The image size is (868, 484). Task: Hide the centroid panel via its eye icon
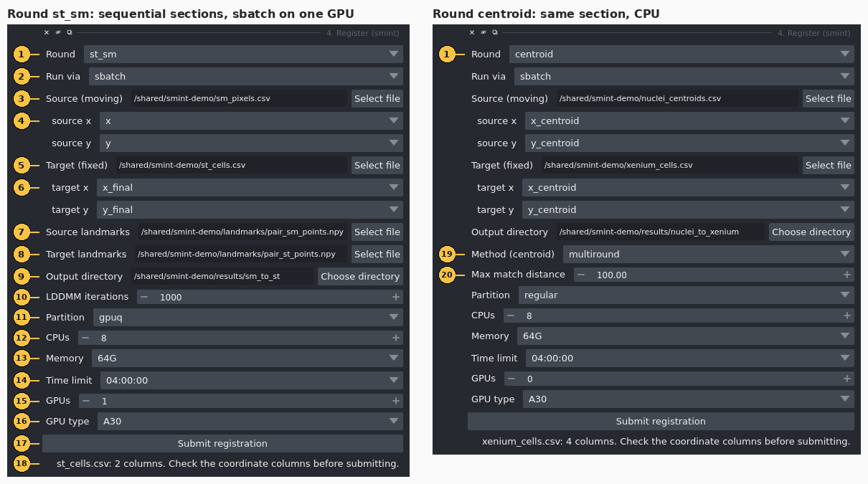(483, 32)
